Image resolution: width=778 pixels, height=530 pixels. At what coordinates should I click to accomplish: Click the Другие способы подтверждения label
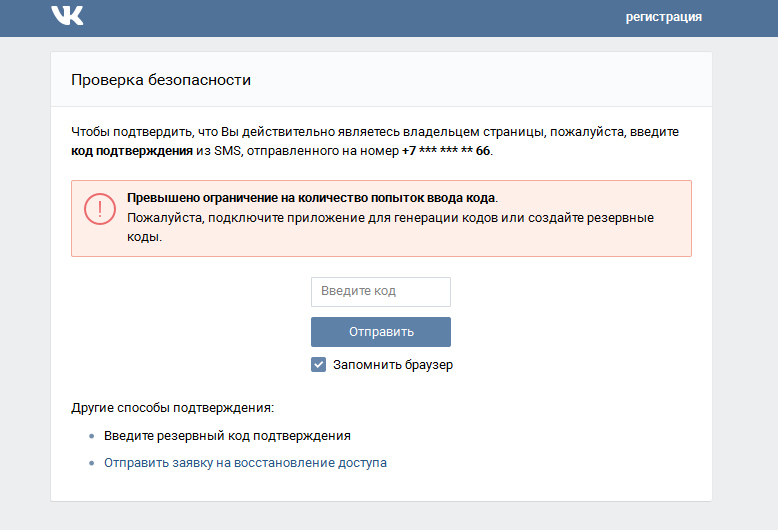click(x=172, y=408)
